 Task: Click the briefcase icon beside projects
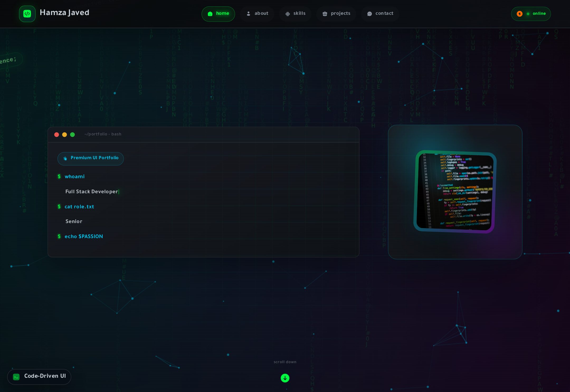(x=325, y=14)
